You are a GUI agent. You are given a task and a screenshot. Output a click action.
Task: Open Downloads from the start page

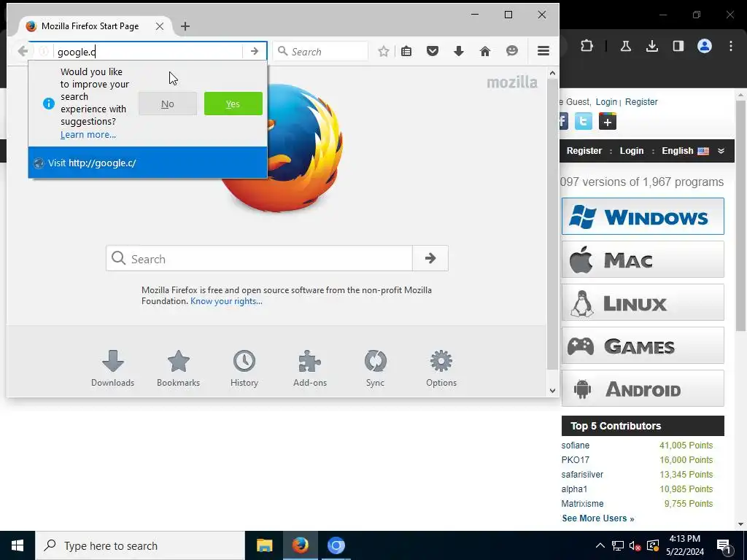pos(113,368)
